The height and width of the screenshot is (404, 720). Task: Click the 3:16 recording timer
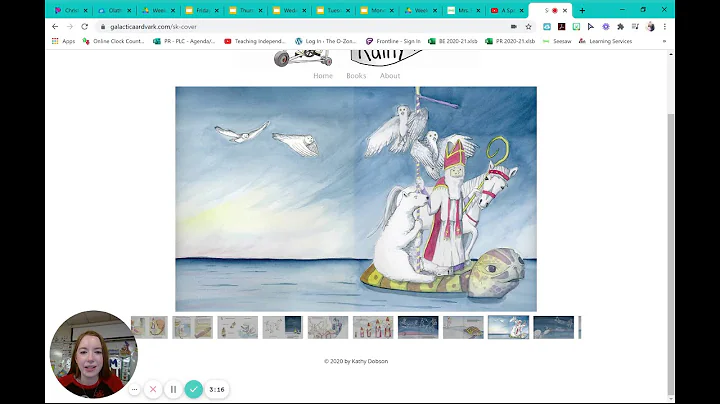(x=217, y=389)
